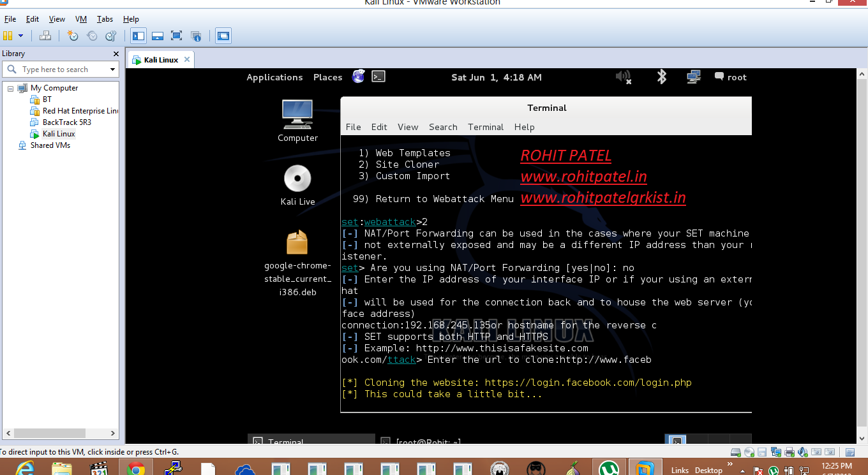Screen dimensions: 868x475
Task: Enter full screen mode from the toolbar
Action: click(177, 36)
